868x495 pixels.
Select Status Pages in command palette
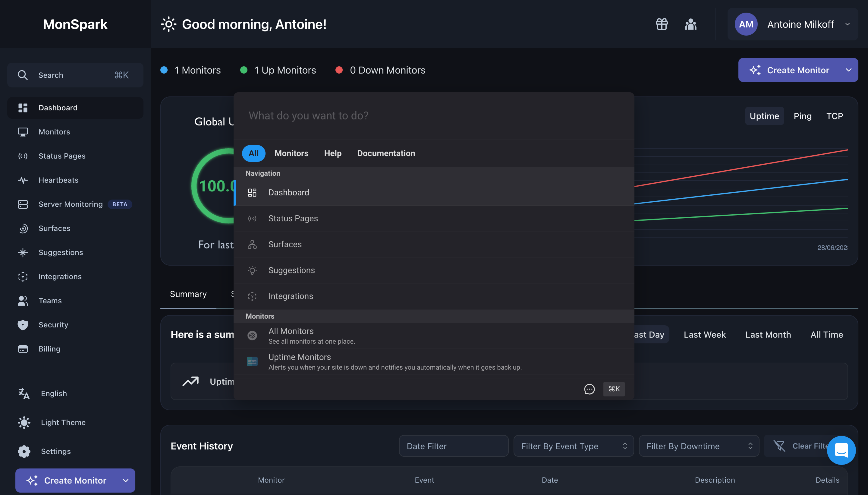[434, 219]
